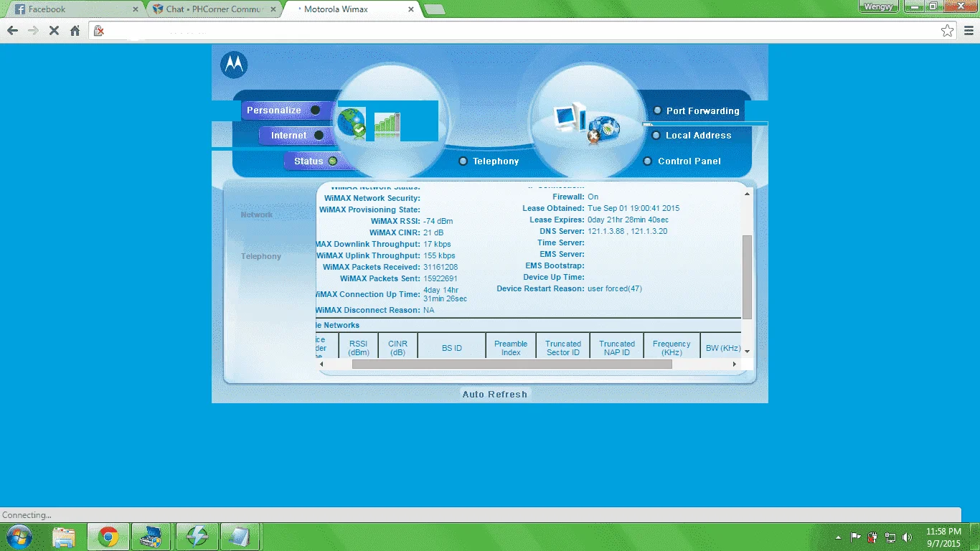Go back with the browser back arrow

[x=12, y=31]
